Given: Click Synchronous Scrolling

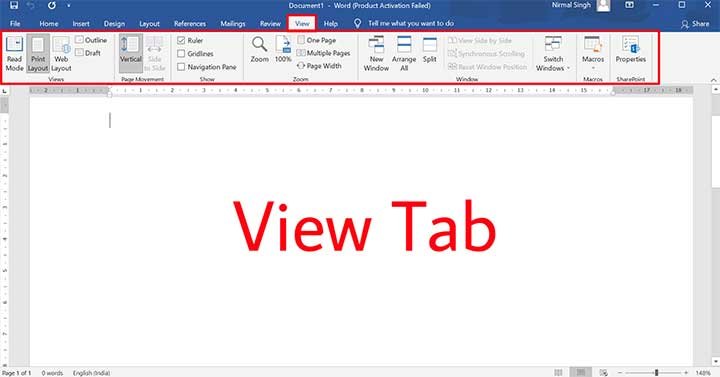Looking at the screenshot, I should click(486, 54).
